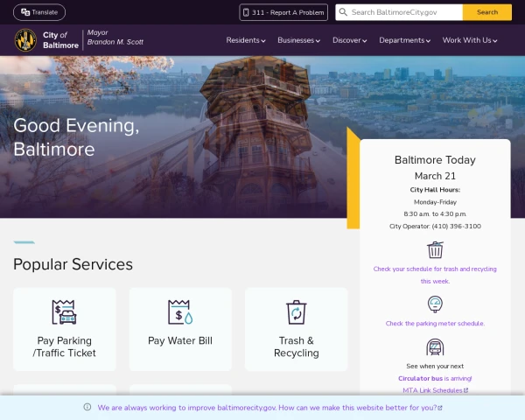Open Mayor Brandon M. Scott link
This screenshot has height=420, width=525.
[115, 37]
